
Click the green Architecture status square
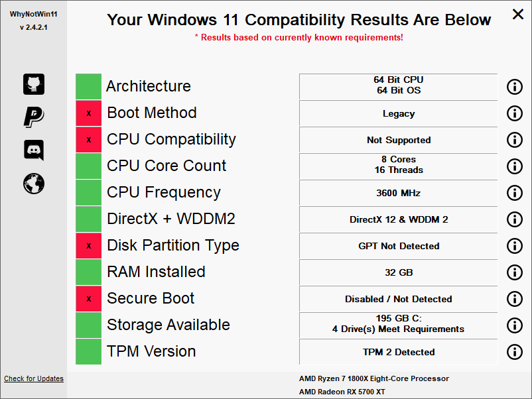88,87
